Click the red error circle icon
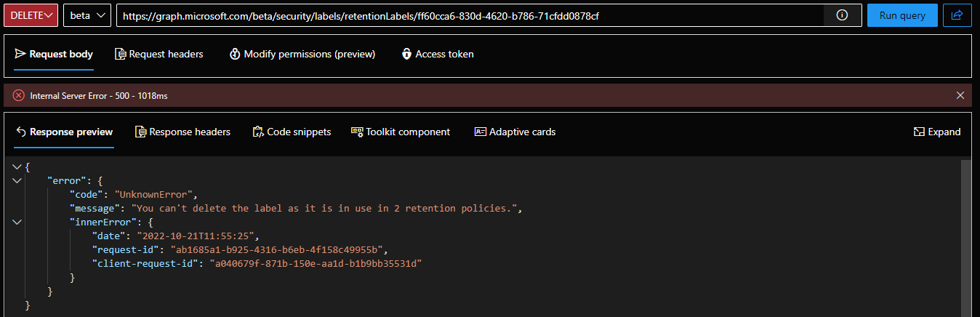 19,95
